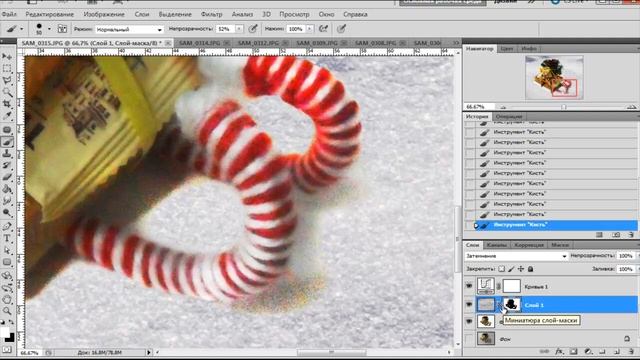Open the Просмотр menu
Image resolution: width=640 pixels, height=360 pixels.
click(294, 14)
